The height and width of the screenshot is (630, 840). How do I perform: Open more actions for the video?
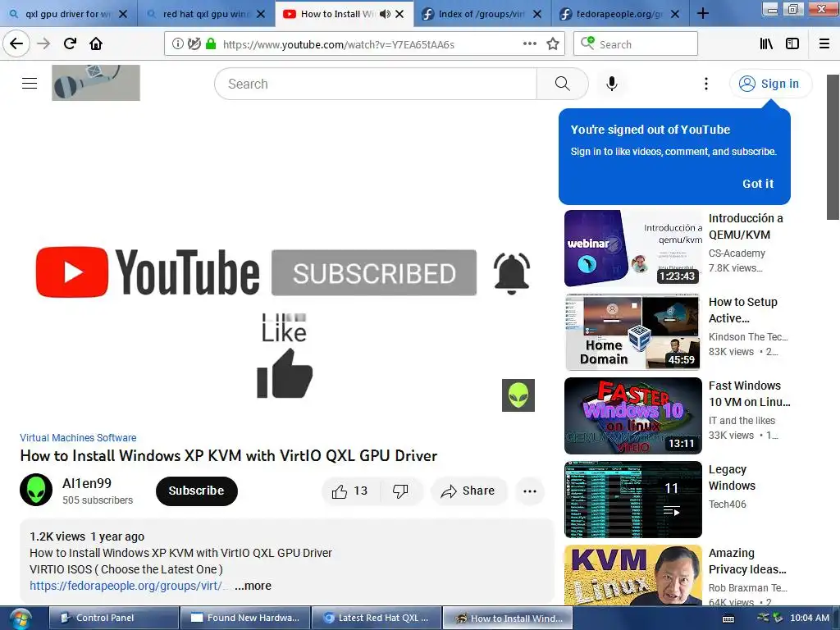pos(530,491)
